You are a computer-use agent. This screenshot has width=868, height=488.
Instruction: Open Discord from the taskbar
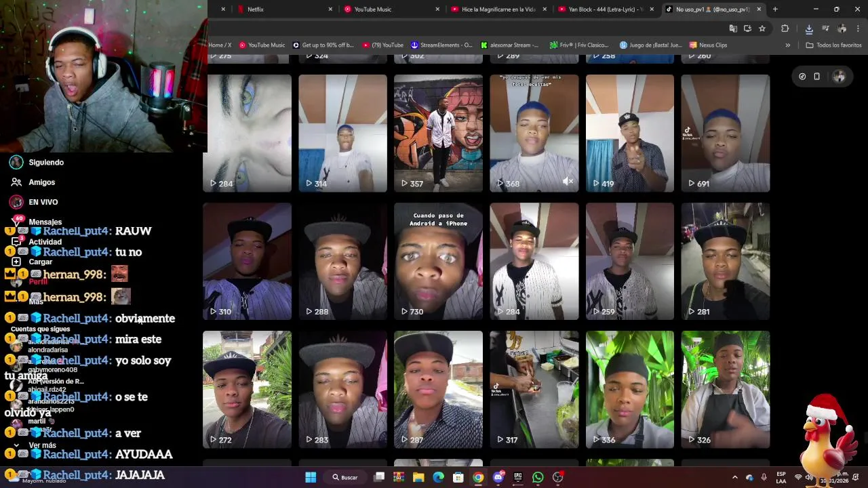498,477
